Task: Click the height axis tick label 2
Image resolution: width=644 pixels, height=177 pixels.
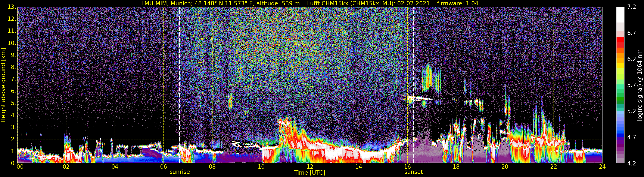Action: coord(13,139)
